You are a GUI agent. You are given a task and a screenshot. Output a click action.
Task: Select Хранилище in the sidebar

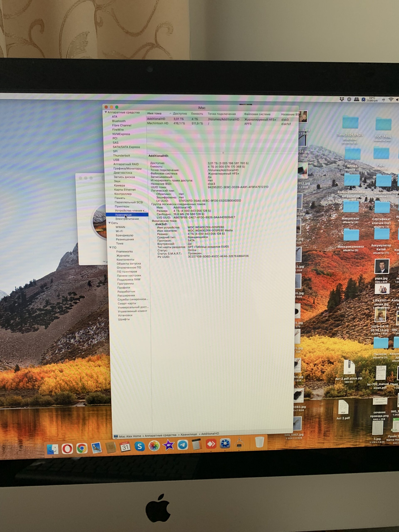tap(127, 215)
